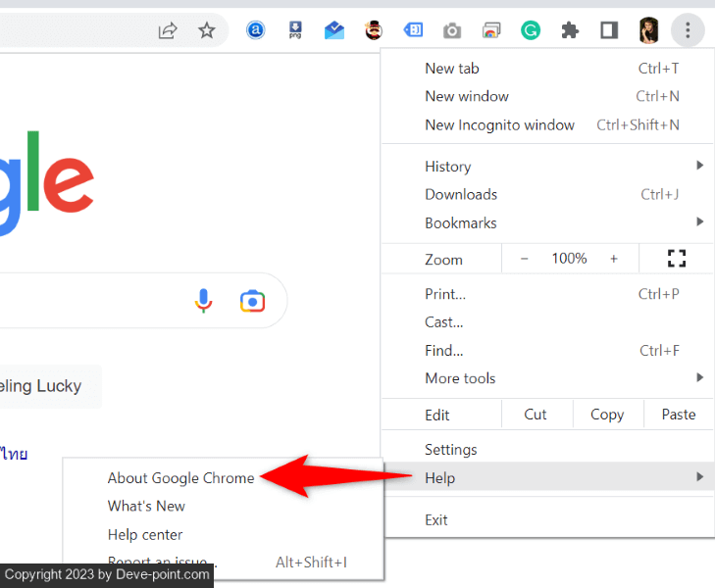The height and width of the screenshot is (588, 715).
Task: Increase zoom with the plus button
Action: tap(614, 259)
